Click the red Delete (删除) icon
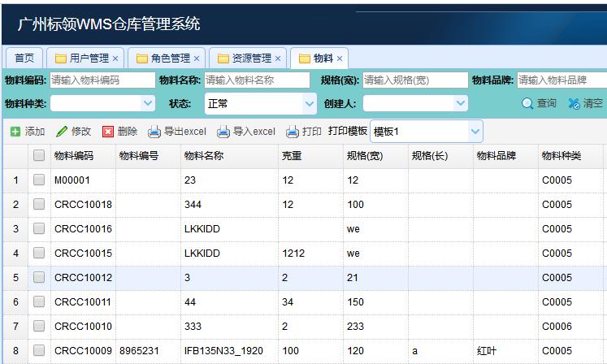Viewport: 607px width, 364px height. pyautogui.click(x=108, y=132)
